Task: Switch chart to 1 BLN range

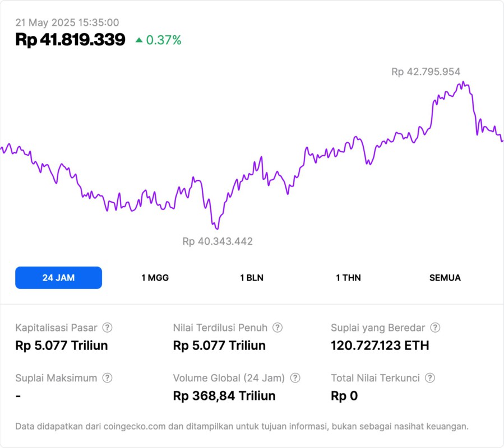Action: coord(252,278)
